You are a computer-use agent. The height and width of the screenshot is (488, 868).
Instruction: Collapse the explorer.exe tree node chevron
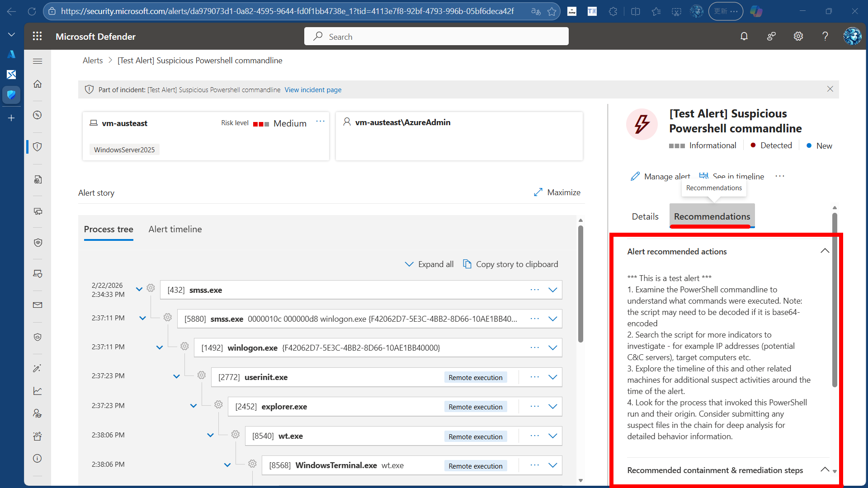(193, 406)
